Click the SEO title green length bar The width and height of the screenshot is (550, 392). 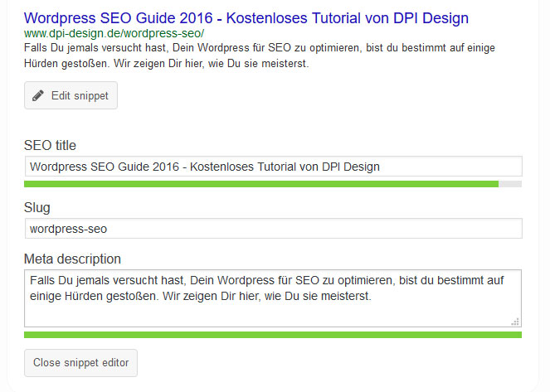[261, 184]
